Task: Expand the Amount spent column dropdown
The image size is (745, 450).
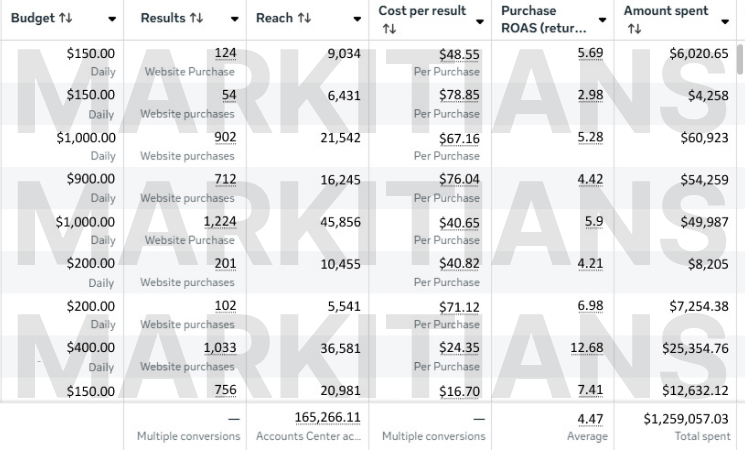Action: 725,20
